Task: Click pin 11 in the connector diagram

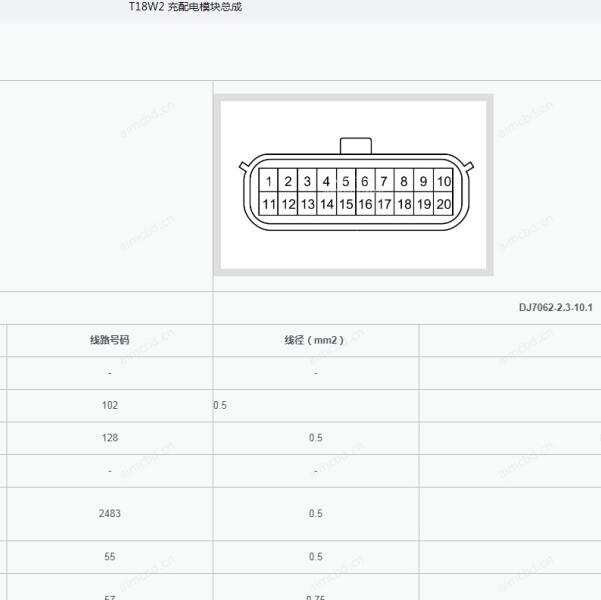Action: pyautogui.click(x=269, y=204)
